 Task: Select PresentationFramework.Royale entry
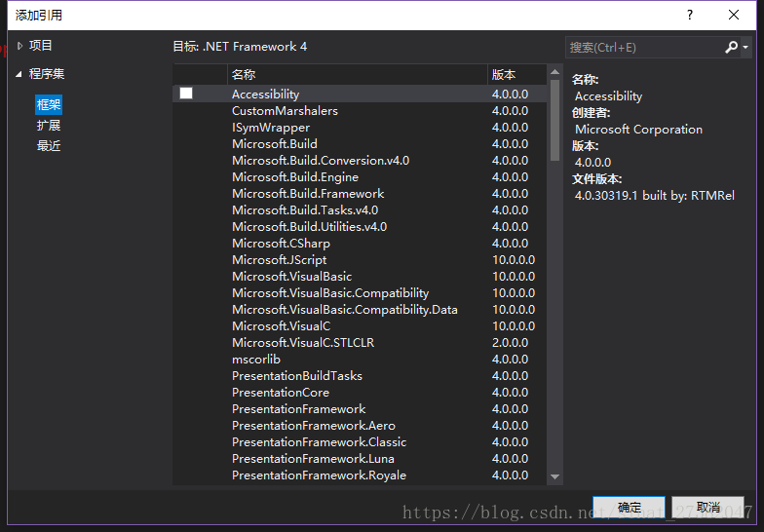click(360, 475)
